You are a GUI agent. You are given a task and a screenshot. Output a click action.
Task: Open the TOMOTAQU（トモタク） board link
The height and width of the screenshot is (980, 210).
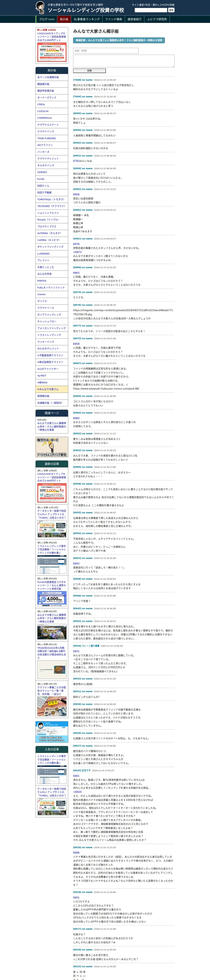coord(52,199)
